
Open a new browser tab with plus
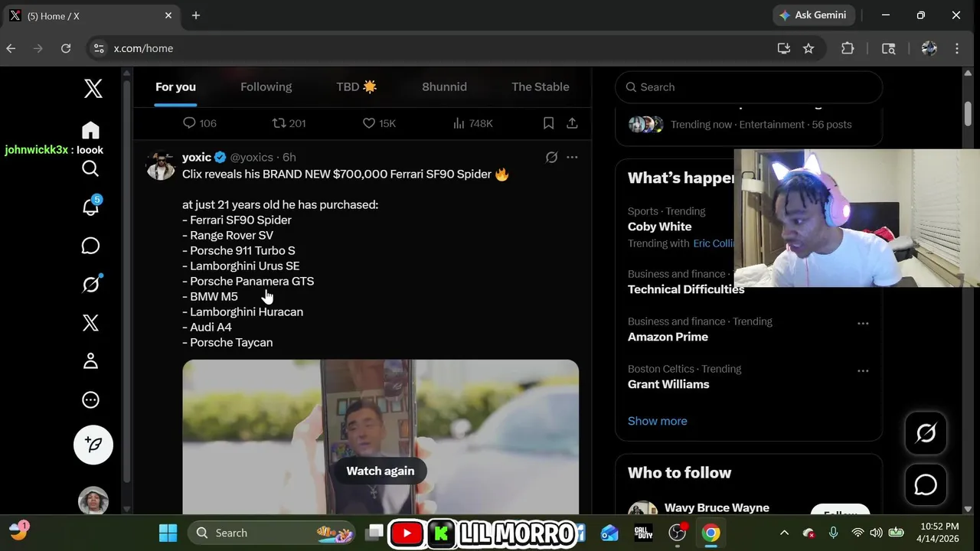(x=196, y=15)
